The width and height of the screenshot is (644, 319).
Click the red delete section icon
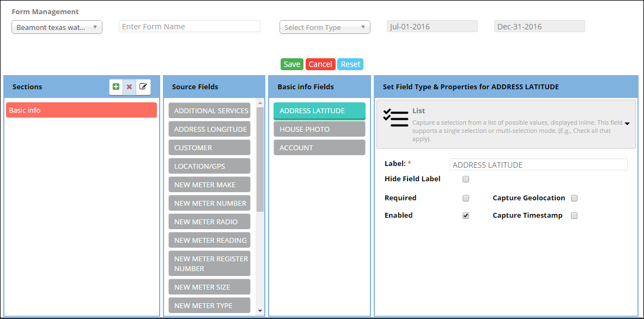pyautogui.click(x=129, y=87)
